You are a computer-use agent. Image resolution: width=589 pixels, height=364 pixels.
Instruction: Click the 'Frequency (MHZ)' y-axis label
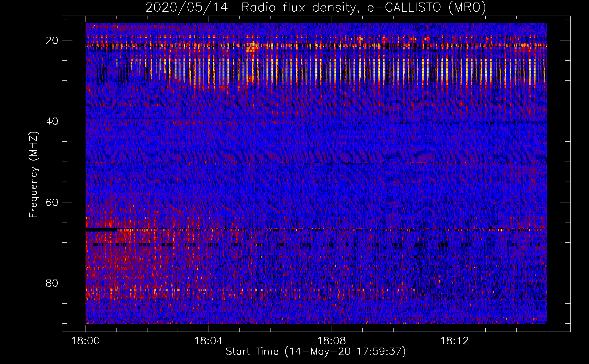point(33,175)
